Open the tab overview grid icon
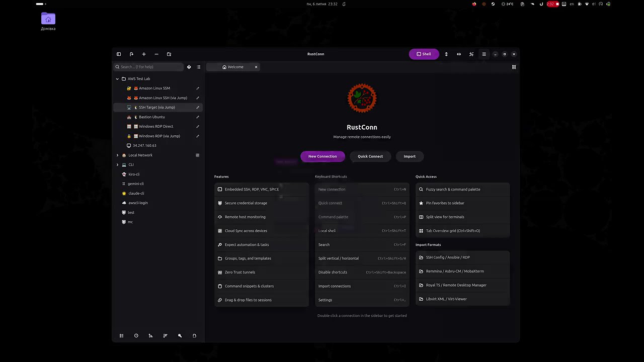 pyautogui.click(x=514, y=67)
